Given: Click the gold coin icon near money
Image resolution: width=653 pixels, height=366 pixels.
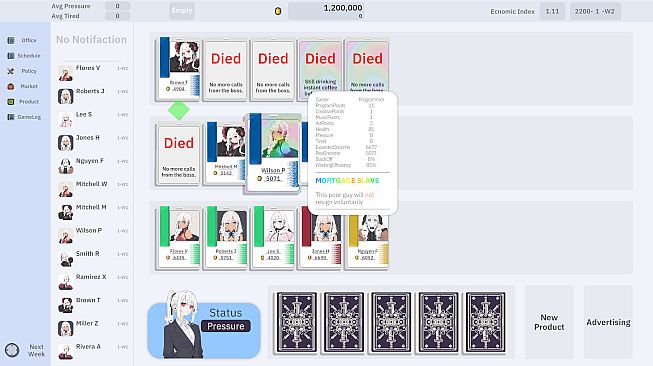Looking at the screenshot, I should pos(278,11).
